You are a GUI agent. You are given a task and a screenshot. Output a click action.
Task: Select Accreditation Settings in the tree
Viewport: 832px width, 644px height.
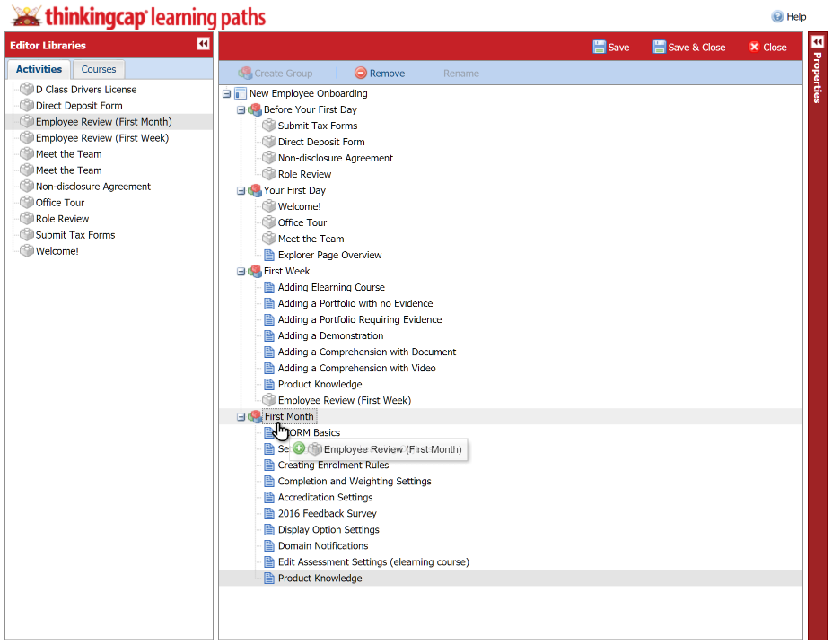tap(325, 497)
